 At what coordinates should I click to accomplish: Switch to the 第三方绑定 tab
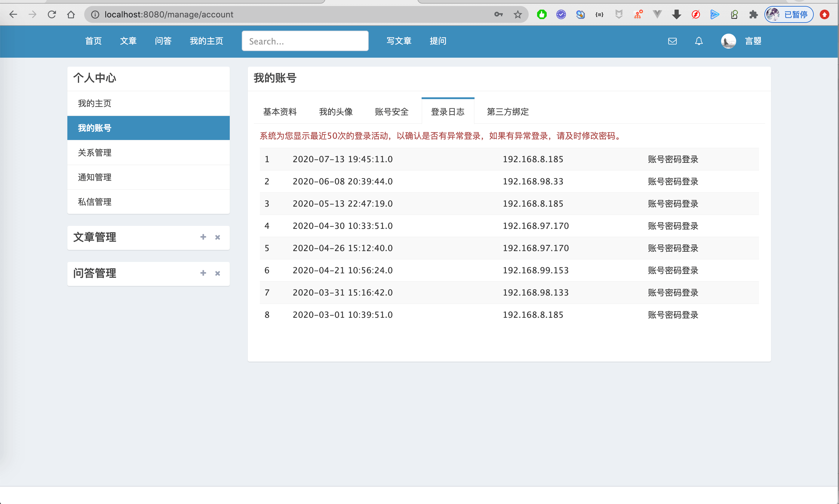point(508,112)
